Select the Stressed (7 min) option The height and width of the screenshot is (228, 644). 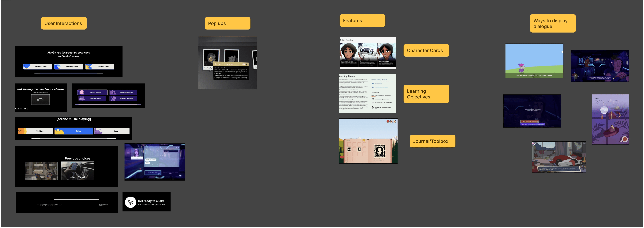coord(37,67)
